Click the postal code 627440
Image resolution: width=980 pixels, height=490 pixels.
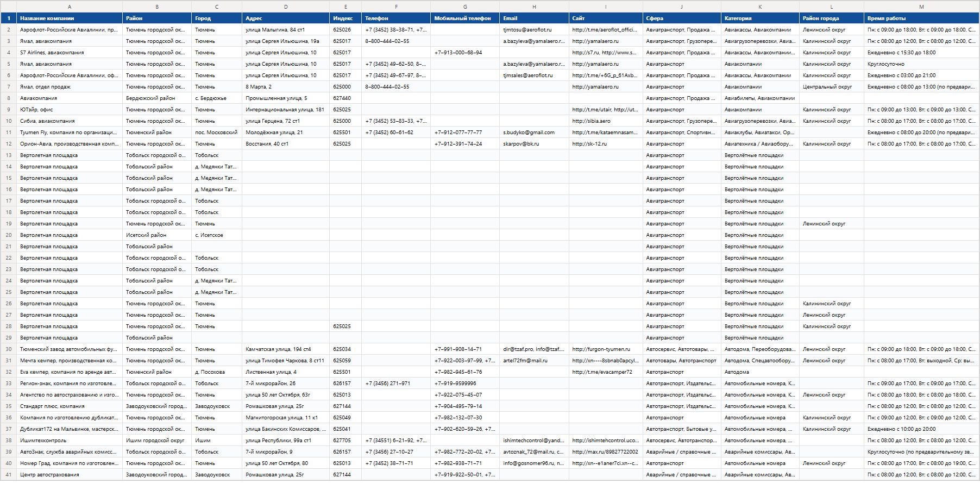pos(345,98)
